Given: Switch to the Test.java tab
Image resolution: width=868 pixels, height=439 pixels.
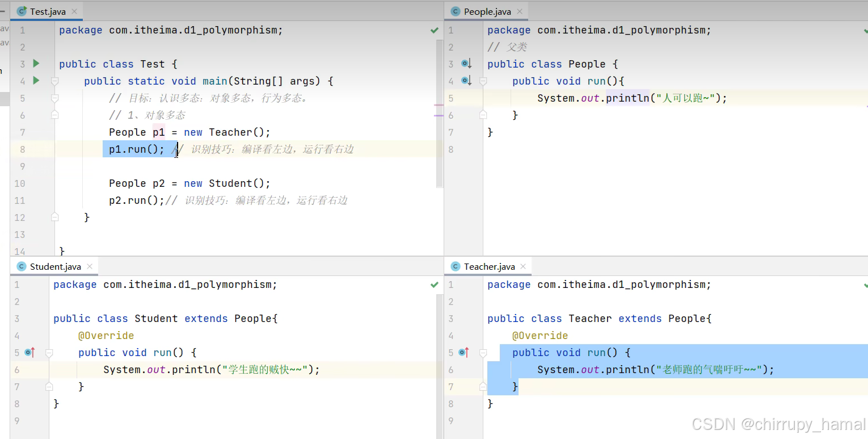Looking at the screenshot, I should 47,11.
